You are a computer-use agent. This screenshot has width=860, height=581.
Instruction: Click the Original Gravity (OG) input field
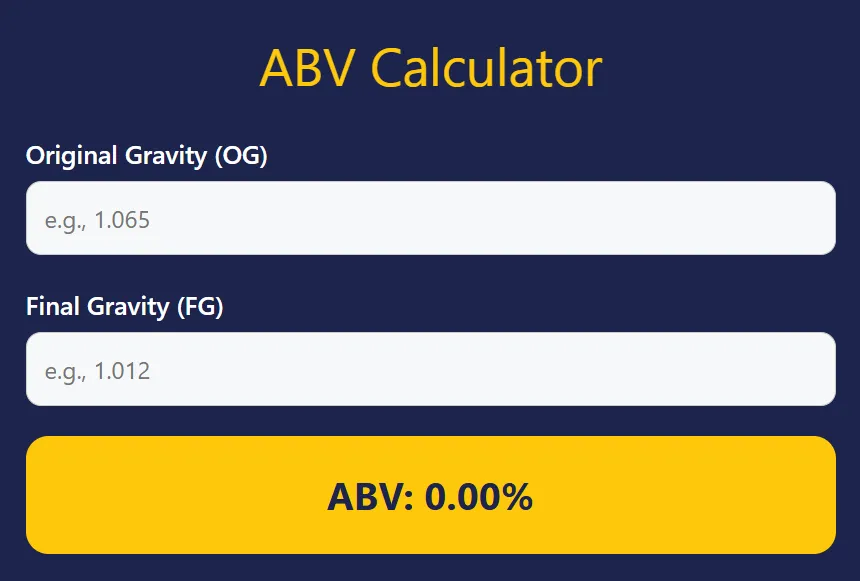tap(430, 218)
